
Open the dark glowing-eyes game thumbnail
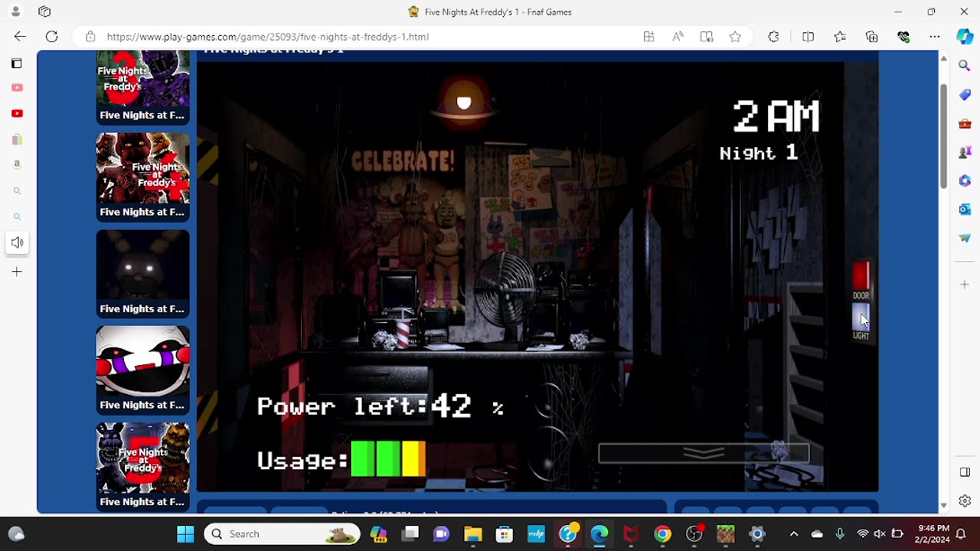pos(142,273)
